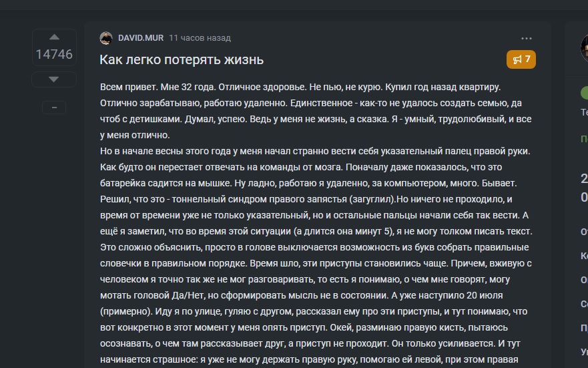Open the three-dot post options menu
Screen dimensions: 588x368
pos(526,38)
